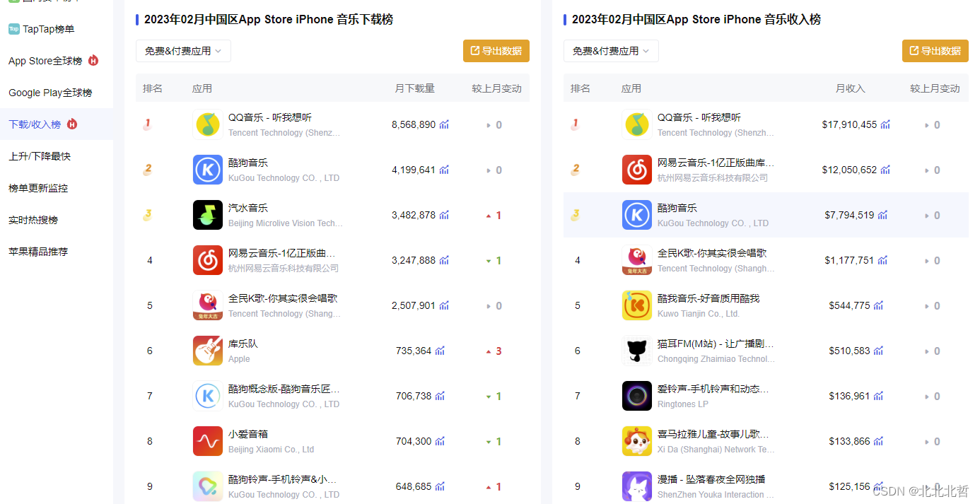Click revenue value $510,583
This screenshot has height=504, width=980.
[x=849, y=351]
